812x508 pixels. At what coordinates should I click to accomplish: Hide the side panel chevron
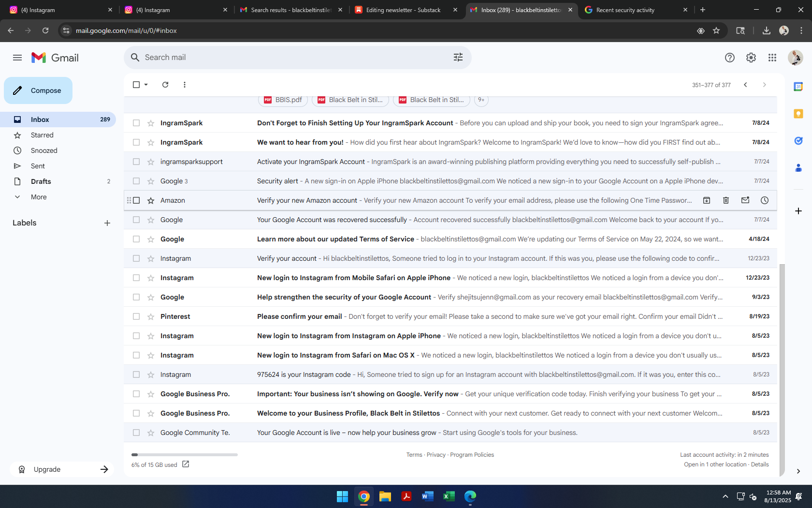(798, 471)
